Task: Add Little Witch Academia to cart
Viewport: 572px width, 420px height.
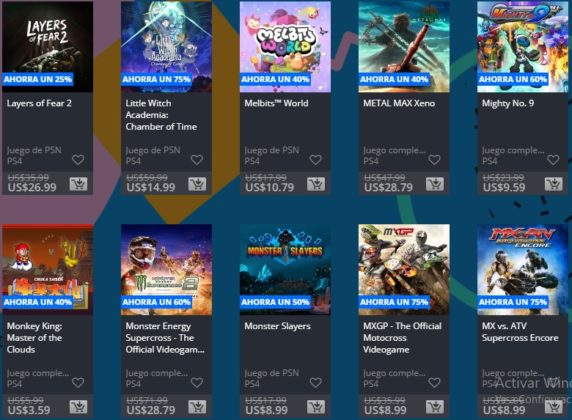Action: pyautogui.click(x=197, y=184)
